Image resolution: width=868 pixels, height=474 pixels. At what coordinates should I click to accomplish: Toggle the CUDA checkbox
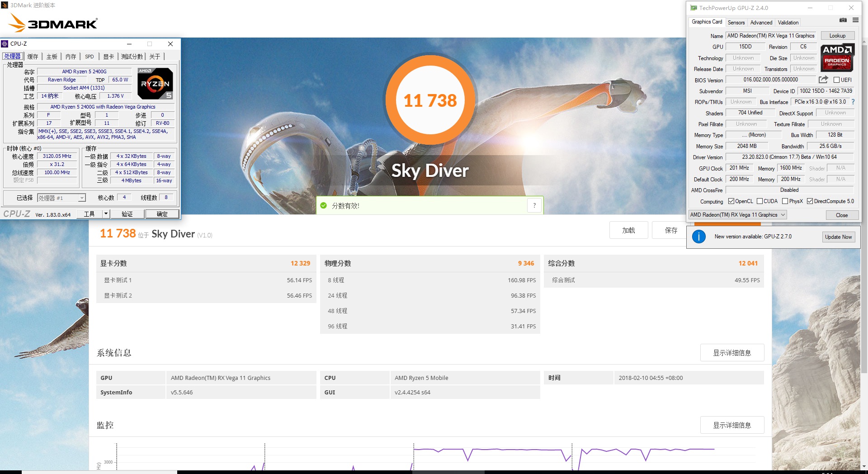click(x=759, y=201)
